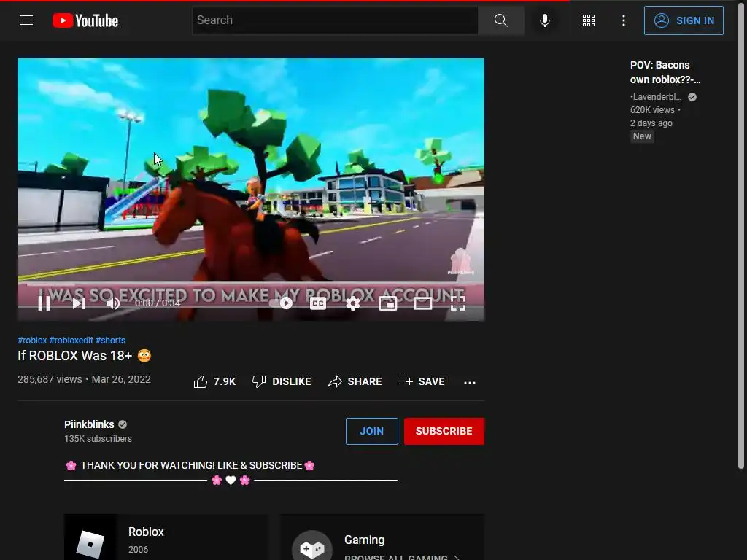Image resolution: width=747 pixels, height=560 pixels.
Task: Skip to next video
Action: tap(79, 303)
